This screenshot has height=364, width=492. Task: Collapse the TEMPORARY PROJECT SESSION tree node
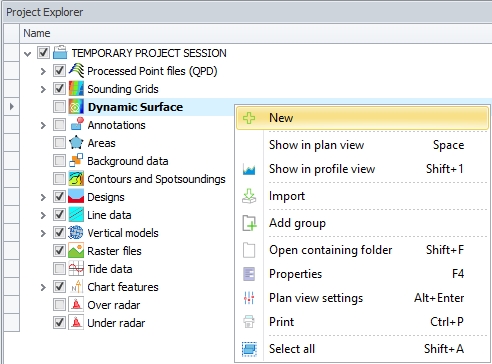point(28,53)
